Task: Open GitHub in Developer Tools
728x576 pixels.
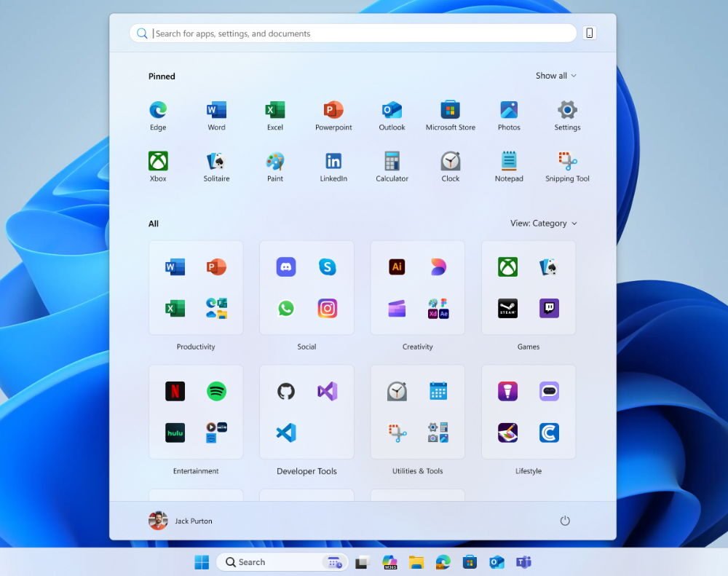Action: click(x=286, y=391)
